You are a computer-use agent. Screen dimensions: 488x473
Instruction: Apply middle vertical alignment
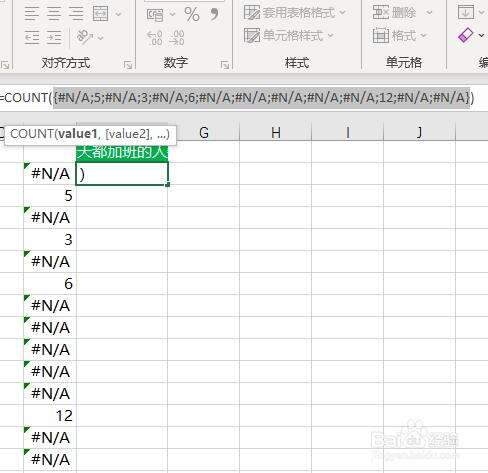54,14
